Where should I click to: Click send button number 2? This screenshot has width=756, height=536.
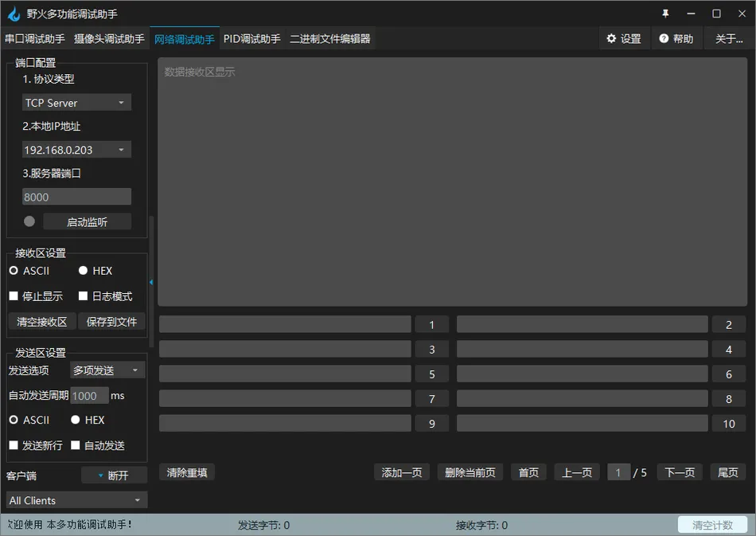click(x=729, y=325)
